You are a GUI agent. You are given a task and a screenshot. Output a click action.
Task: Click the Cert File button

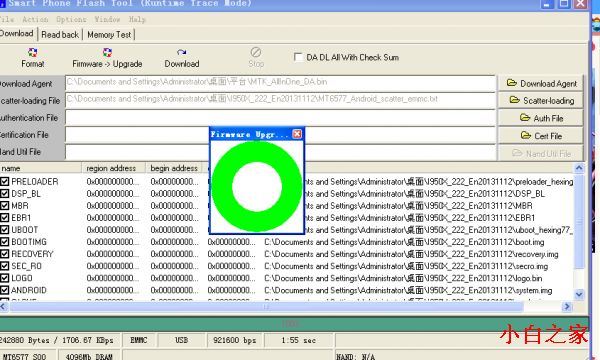[541, 135]
